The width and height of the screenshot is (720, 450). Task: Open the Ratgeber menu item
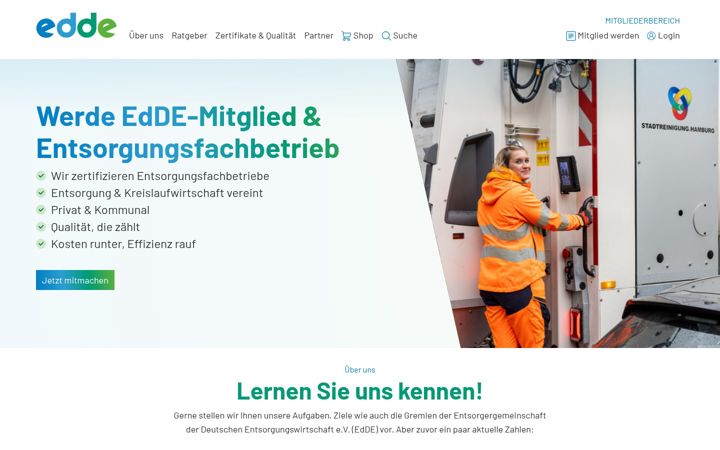(189, 36)
